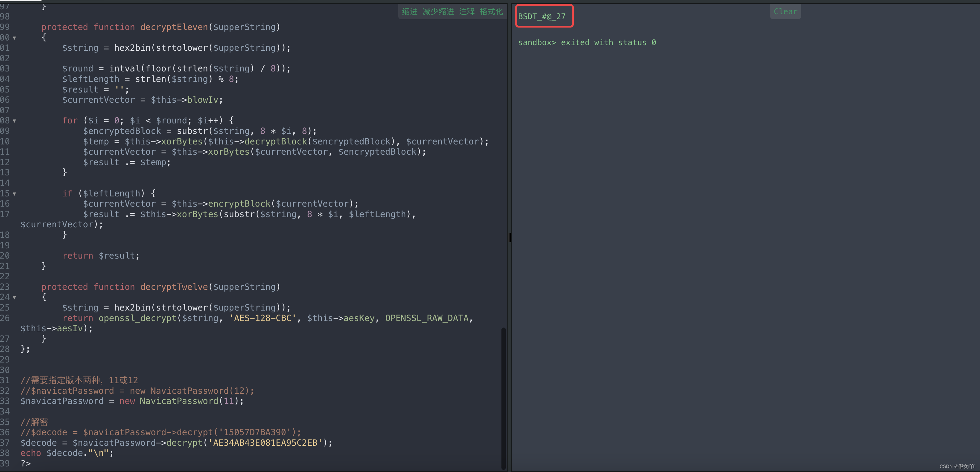Screen dimensions: 980x472
Task: Click the //解密 comment line
Action: [34, 422]
